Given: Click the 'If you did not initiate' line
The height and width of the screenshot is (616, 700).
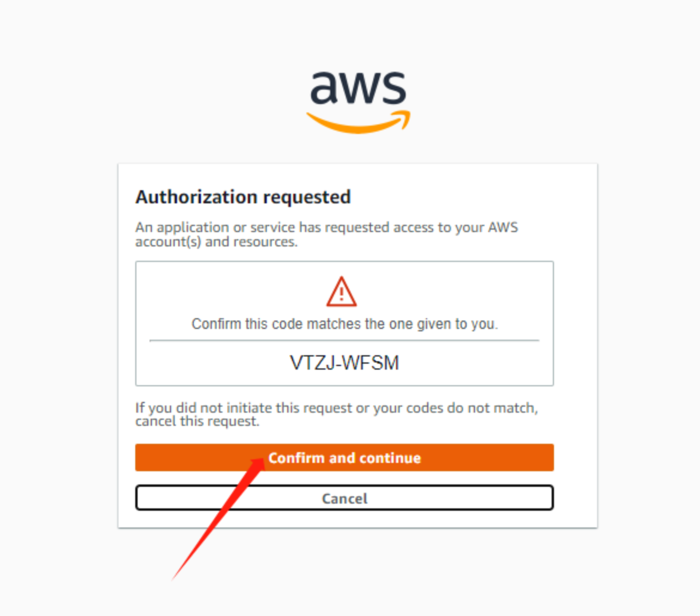Looking at the screenshot, I should point(337,407).
